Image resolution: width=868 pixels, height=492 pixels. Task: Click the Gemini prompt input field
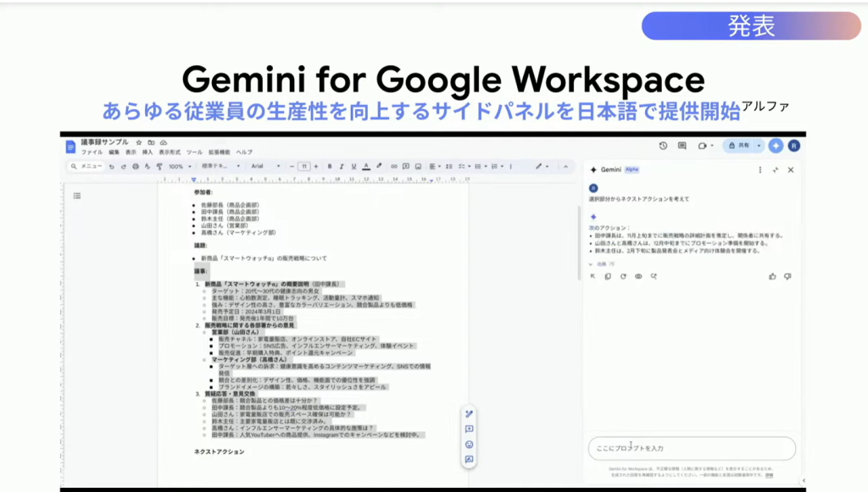click(x=691, y=448)
